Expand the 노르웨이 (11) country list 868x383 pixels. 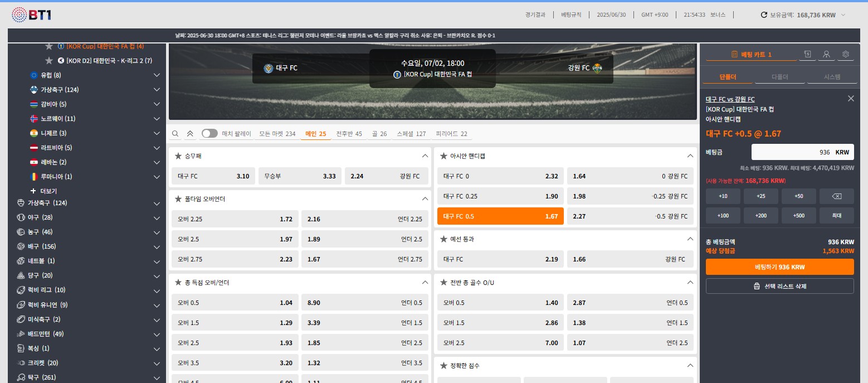pyautogui.click(x=157, y=119)
